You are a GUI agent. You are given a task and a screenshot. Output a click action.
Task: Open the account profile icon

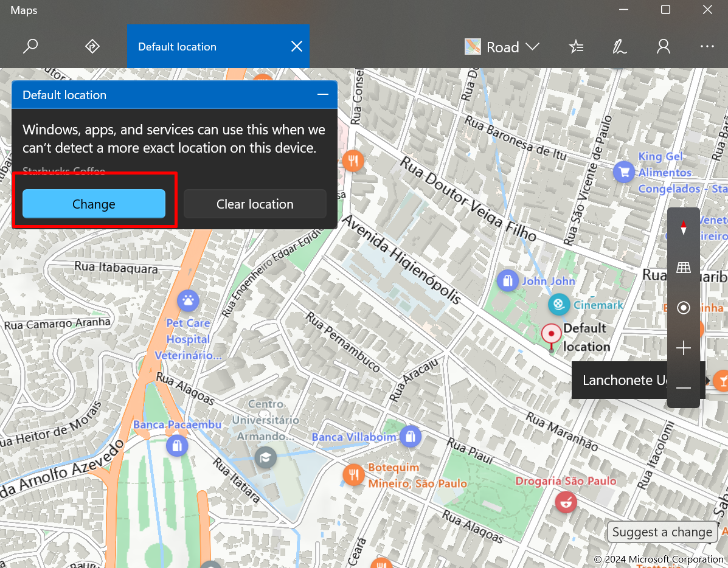point(664,47)
